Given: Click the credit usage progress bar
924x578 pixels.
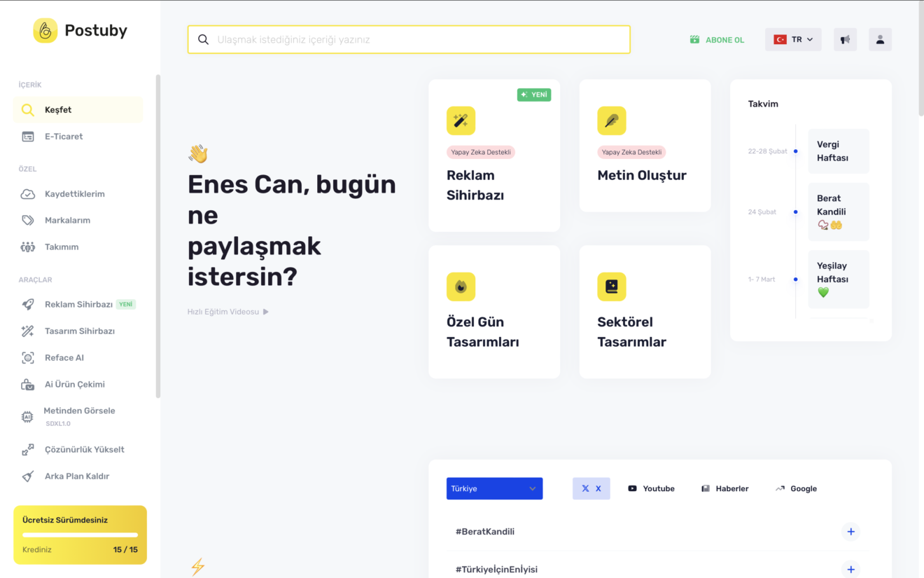Looking at the screenshot, I should [x=80, y=535].
